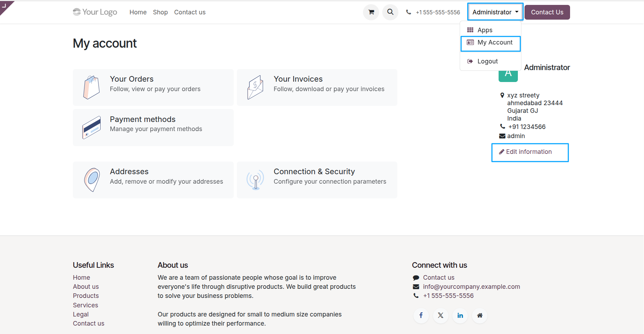Click the purple Contact Us button

point(547,12)
